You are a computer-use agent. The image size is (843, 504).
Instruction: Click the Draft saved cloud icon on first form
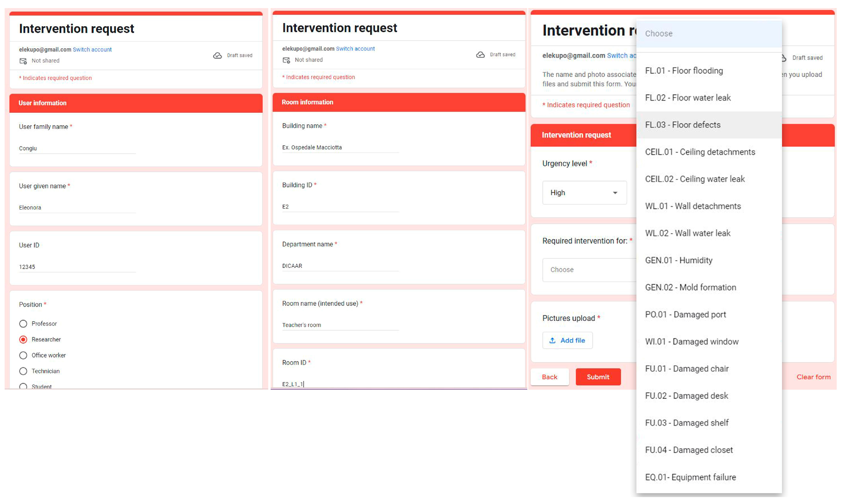coord(218,55)
